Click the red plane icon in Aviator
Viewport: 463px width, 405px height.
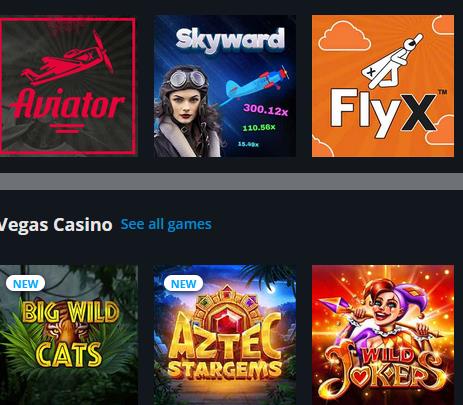tap(69, 60)
